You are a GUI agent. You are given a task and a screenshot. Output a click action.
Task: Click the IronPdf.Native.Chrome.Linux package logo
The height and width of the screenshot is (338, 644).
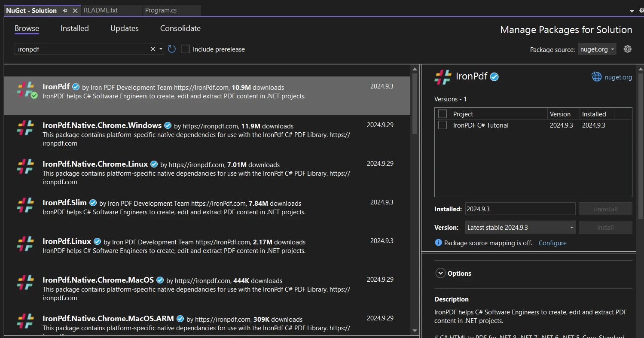(25, 167)
